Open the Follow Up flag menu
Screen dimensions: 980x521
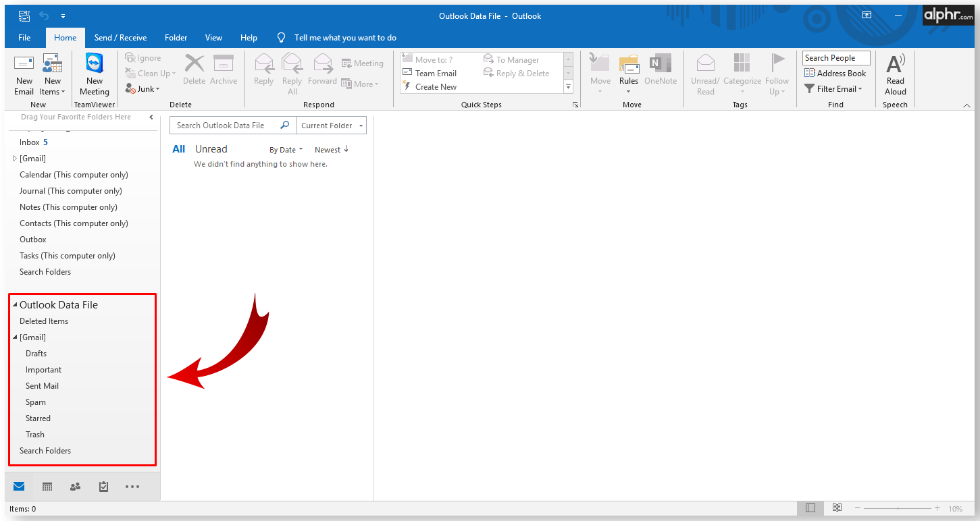[777, 74]
